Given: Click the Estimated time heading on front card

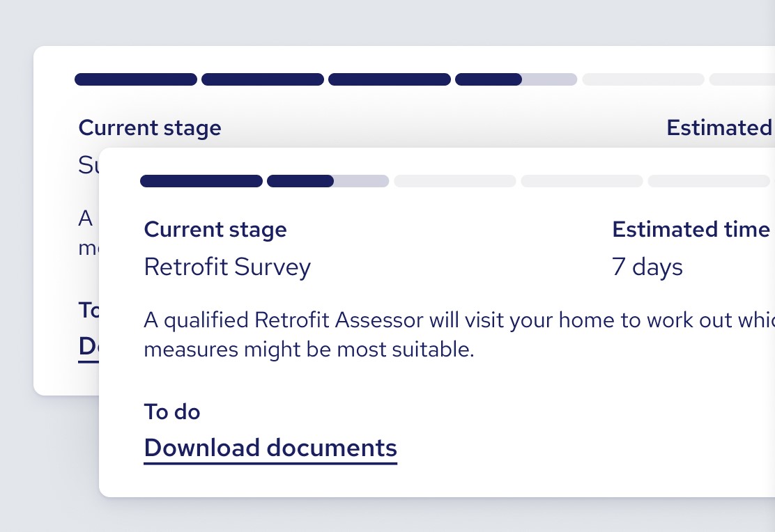Looking at the screenshot, I should [691, 230].
